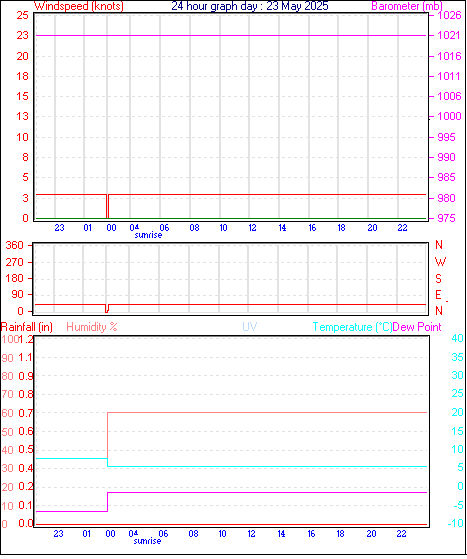The image size is (467, 559).
Task: Click wind direction scale value 180
Action: [x=15, y=278]
